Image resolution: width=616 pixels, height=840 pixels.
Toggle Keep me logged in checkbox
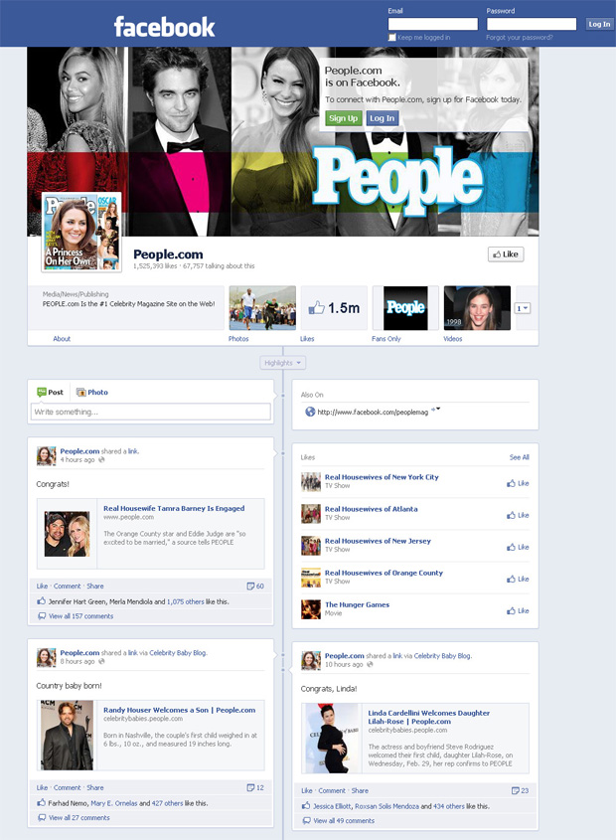392,38
